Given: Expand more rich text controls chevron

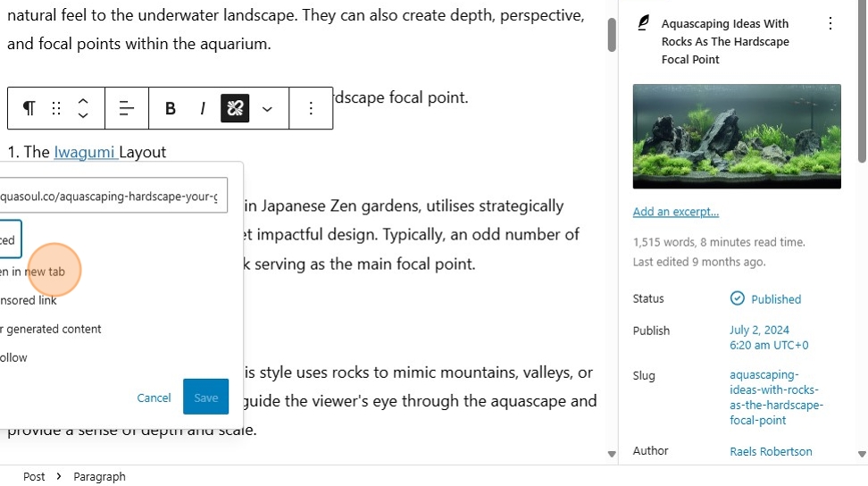Looking at the screenshot, I should [267, 108].
